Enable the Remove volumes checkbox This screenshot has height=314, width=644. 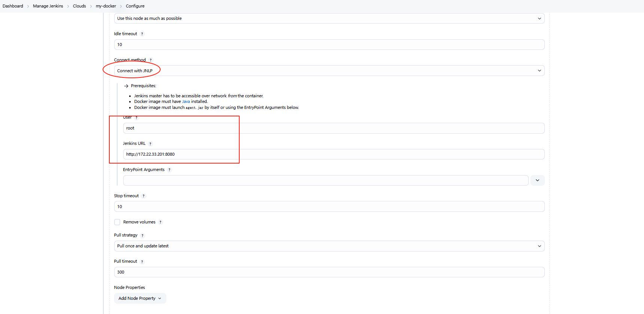click(x=117, y=222)
